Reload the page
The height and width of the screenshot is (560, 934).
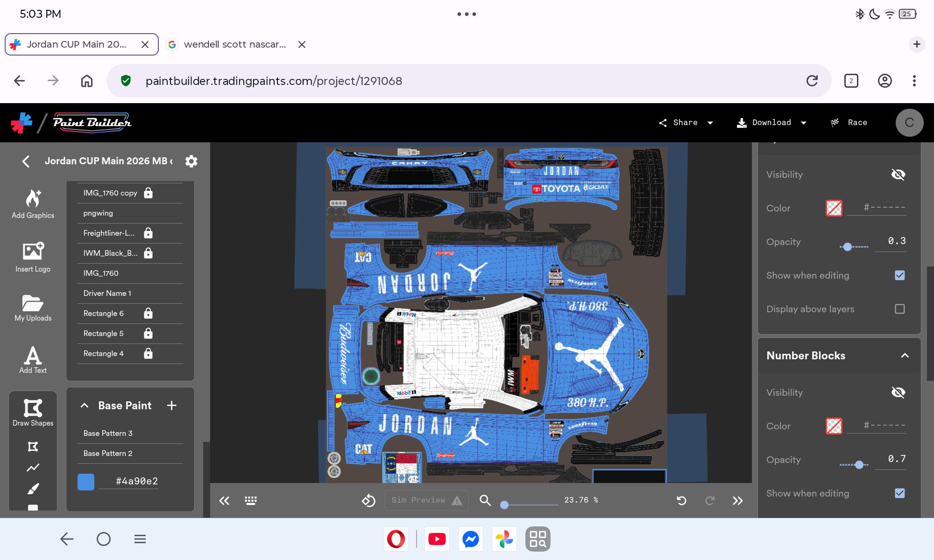[812, 81]
